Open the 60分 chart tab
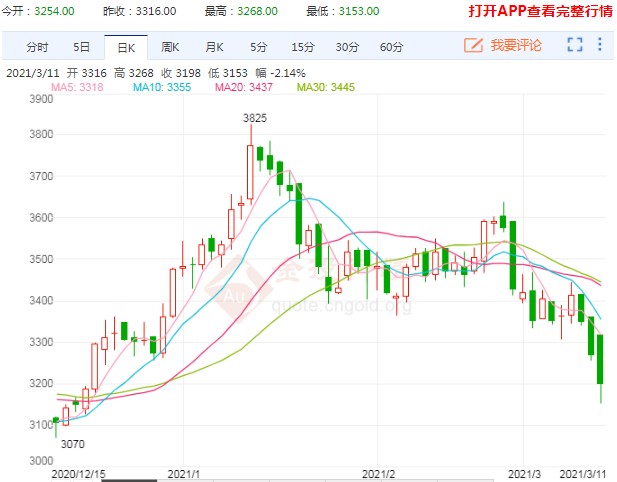Image resolution: width=617 pixels, height=482 pixels. (391, 47)
